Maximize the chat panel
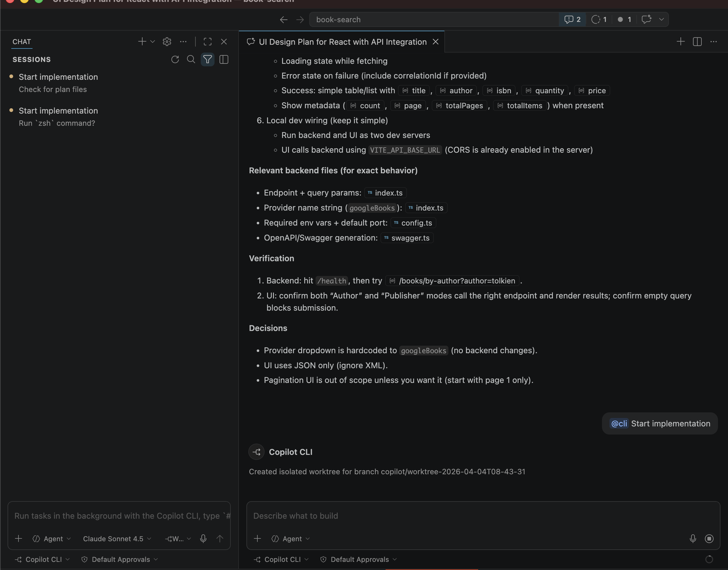 208,42
